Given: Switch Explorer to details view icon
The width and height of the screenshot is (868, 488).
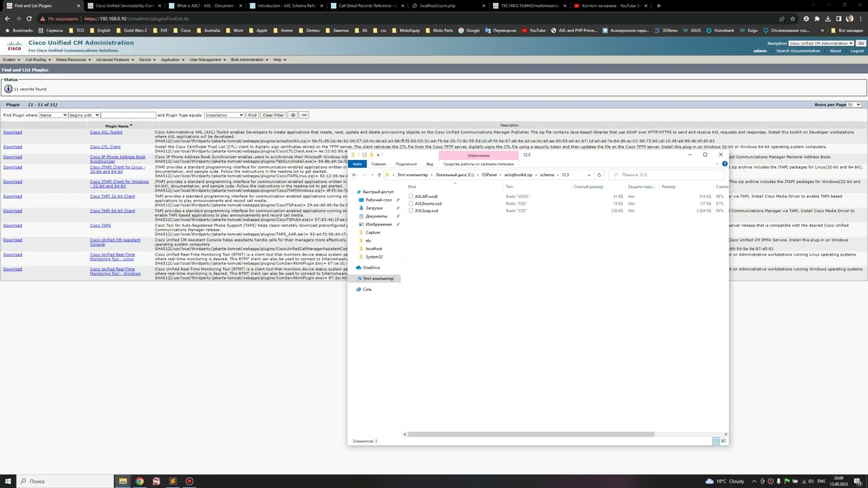Looking at the screenshot, I should (x=716, y=441).
